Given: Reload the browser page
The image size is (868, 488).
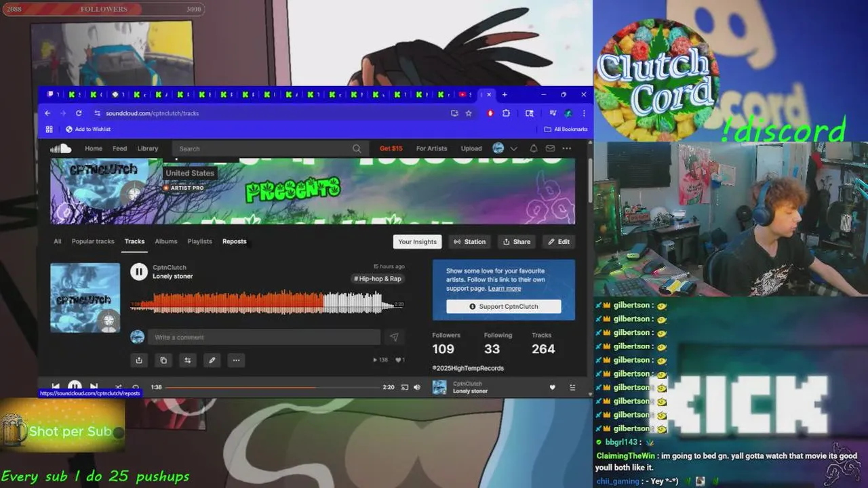Looking at the screenshot, I should pyautogui.click(x=79, y=113).
